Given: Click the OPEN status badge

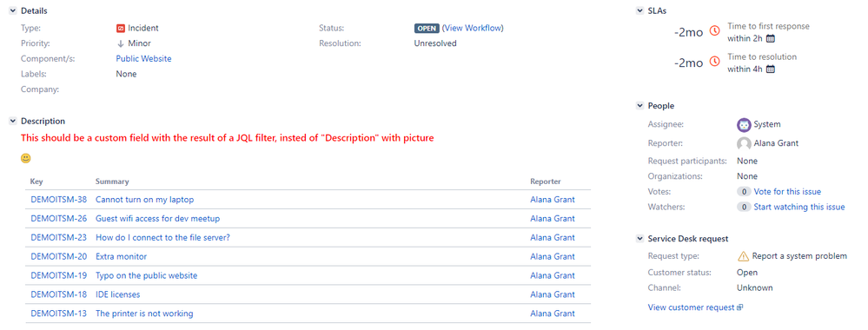Looking at the screenshot, I should 427,29.
